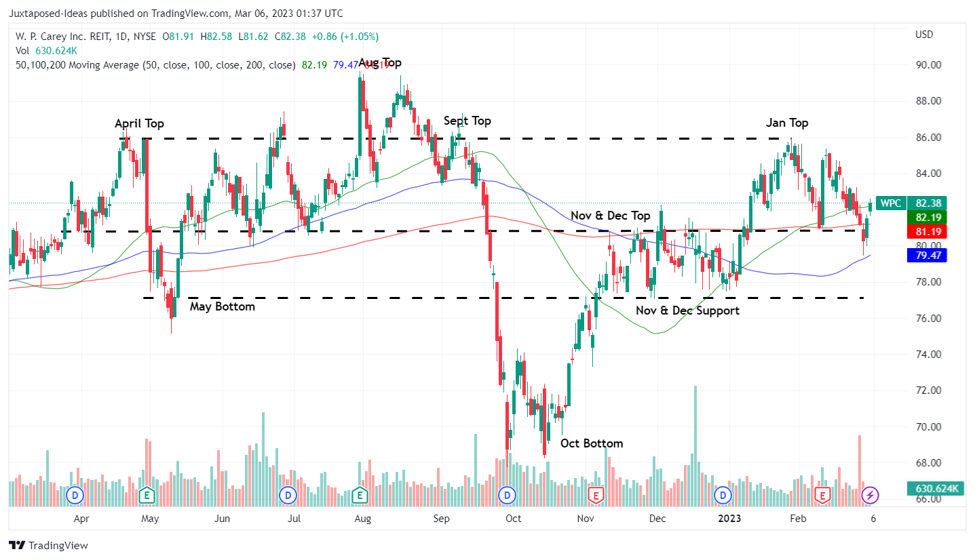Click the USD currency label

click(923, 35)
